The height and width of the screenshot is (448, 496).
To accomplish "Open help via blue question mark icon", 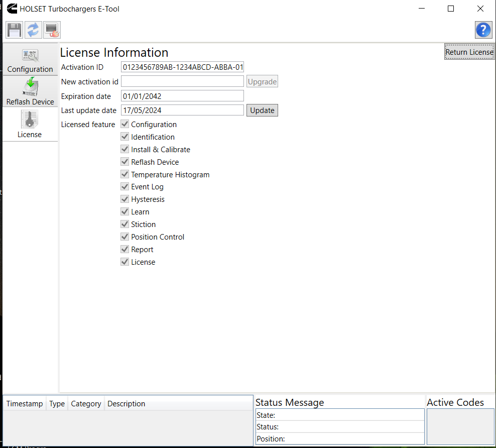I will [x=483, y=30].
